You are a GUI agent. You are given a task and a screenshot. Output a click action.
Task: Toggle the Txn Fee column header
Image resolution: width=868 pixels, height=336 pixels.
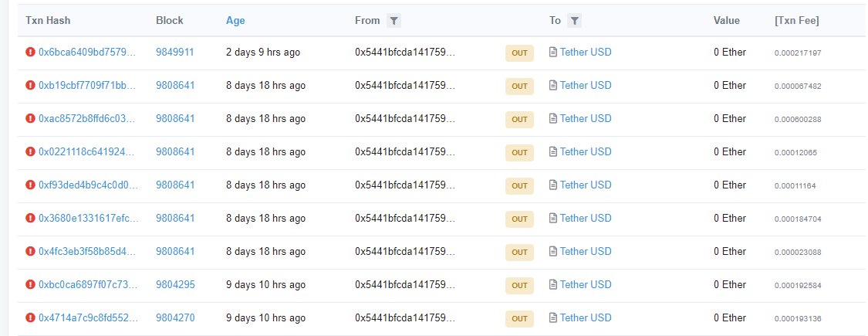tap(796, 21)
